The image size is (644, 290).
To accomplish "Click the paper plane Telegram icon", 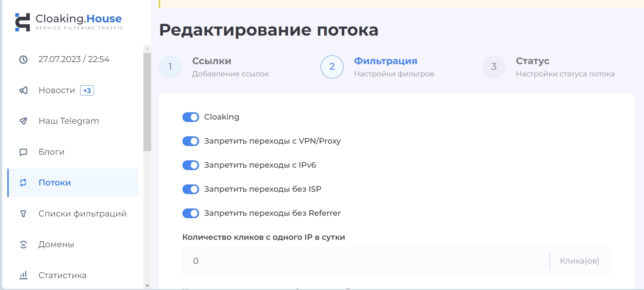I will pyautogui.click(x=23, y=121).
